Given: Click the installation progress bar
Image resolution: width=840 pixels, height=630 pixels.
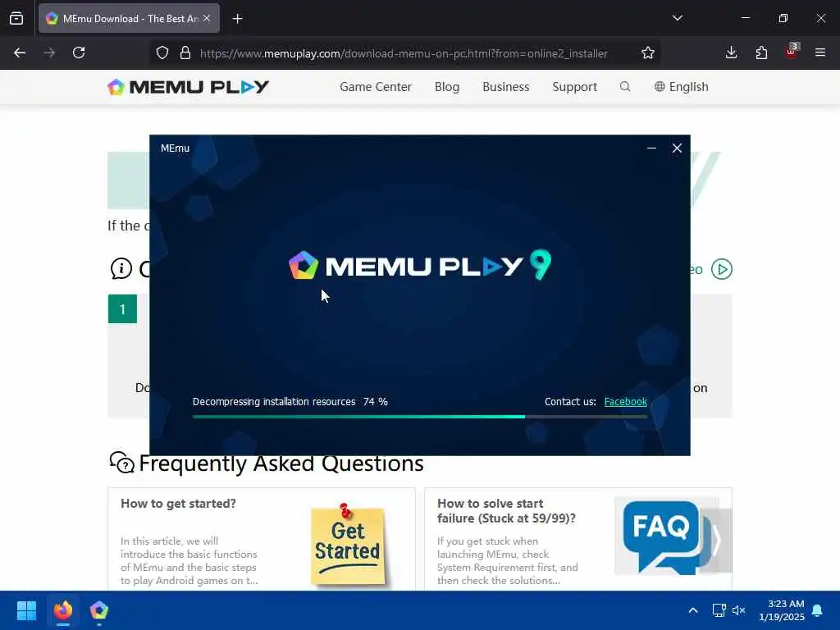Looking at the screenshot, I should click(x=419, y=416).
